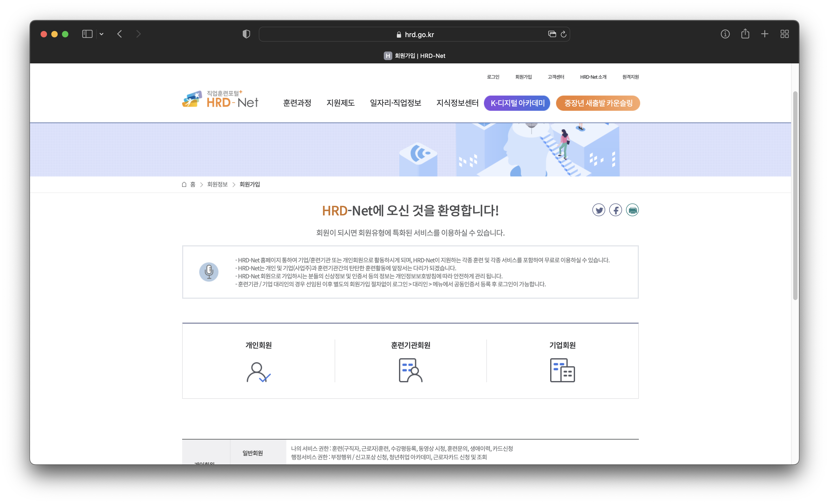Click the info circle icon in toolbar
829x504 pixels.
(725, 34)
